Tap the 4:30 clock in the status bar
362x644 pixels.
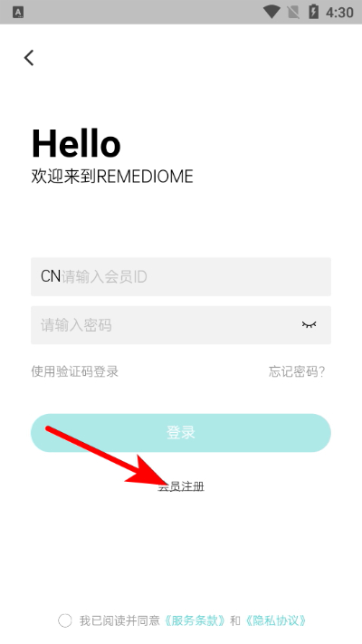click(339, 13)
